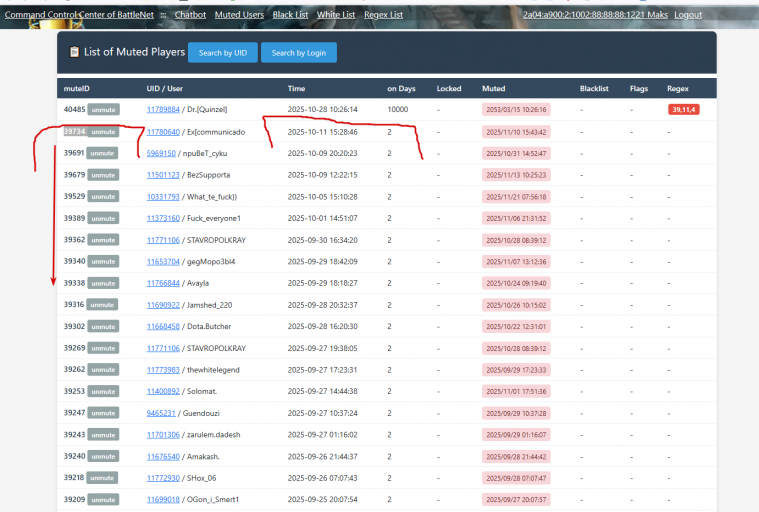The height and width of the screenshot is (512, 759).
Task: Open UID 5969150 link
Action: 161,153
